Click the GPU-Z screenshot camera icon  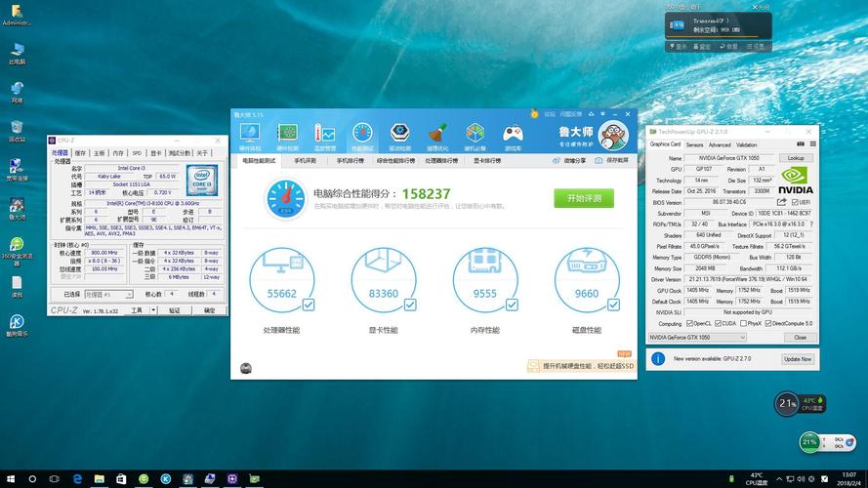(x=801, y=143)
